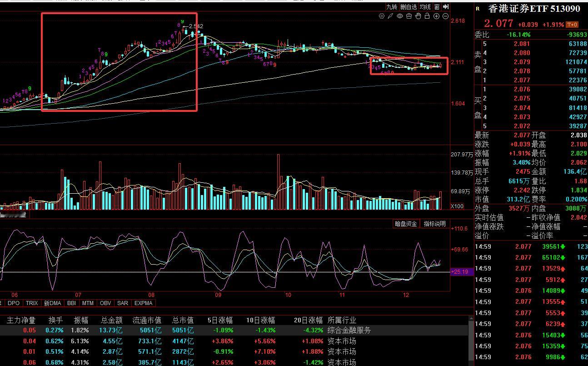Toggle the 均线 moving average button
The width and height of the screenshot is (588, 366).
(x=425, y=7)
